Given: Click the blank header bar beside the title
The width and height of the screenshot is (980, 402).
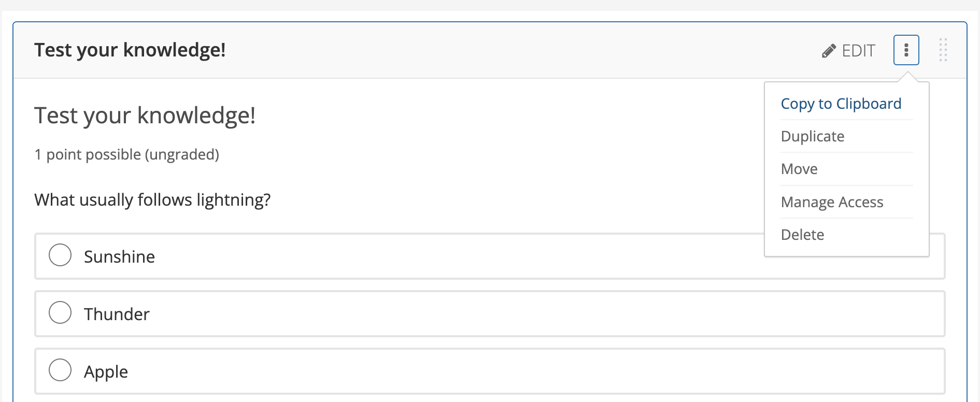Looking at the screenshot, I should coord(518,50).
